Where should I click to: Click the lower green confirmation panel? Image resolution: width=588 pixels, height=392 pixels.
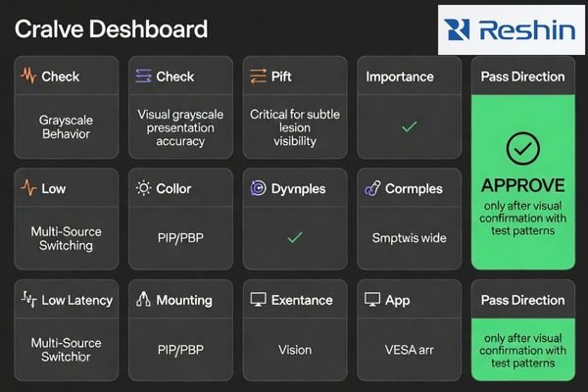523,350
